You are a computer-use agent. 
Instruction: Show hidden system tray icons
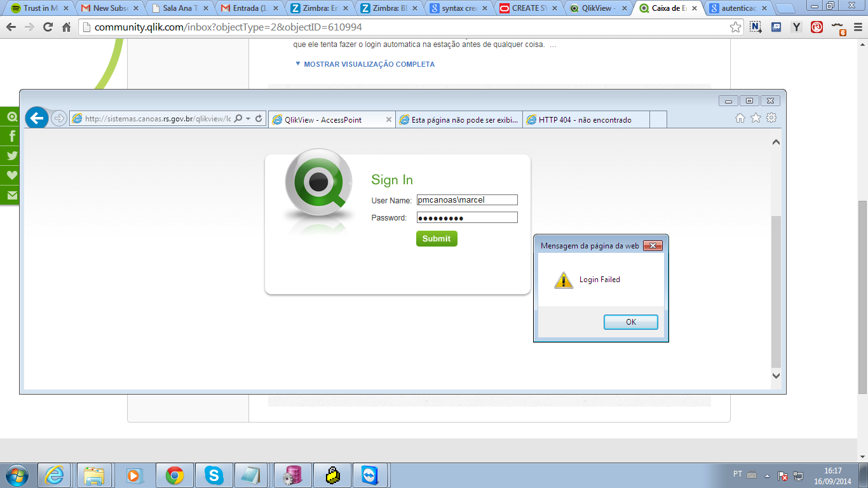(767, 475)
